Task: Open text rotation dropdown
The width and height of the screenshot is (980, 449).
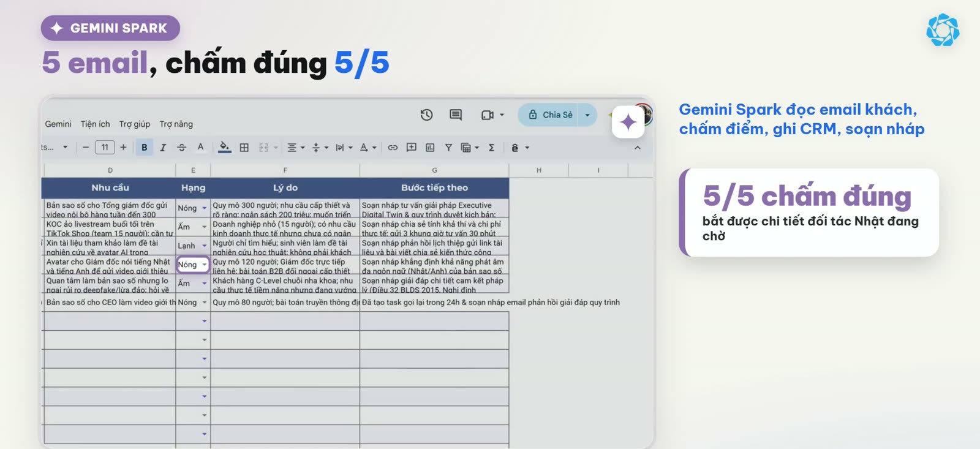Action: (x=368, y=148)
